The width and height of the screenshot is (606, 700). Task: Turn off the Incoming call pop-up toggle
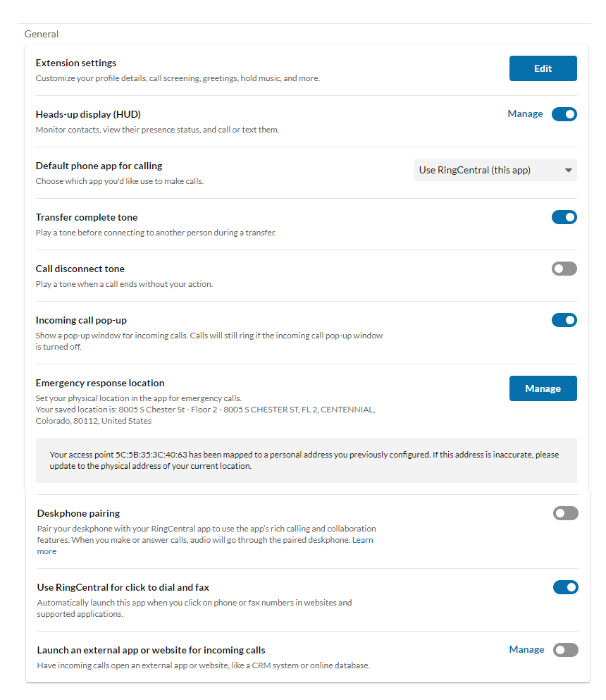coord(564,320)
